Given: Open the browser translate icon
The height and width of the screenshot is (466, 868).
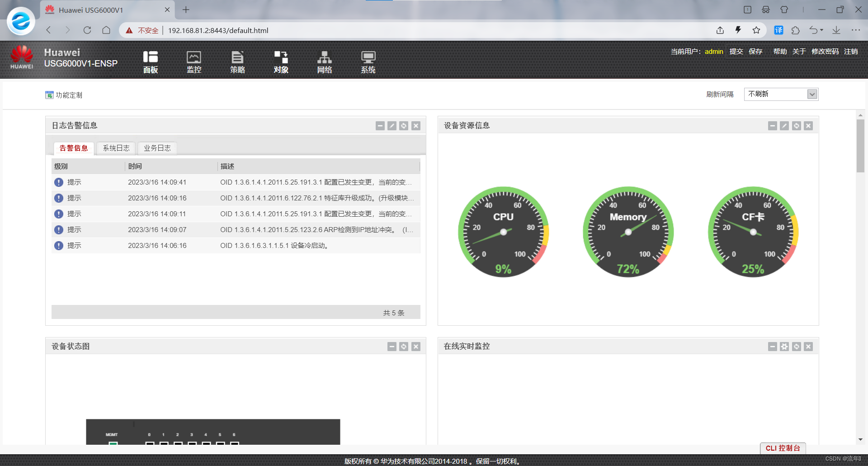Looking at the screenshot, I should (778, 30).
